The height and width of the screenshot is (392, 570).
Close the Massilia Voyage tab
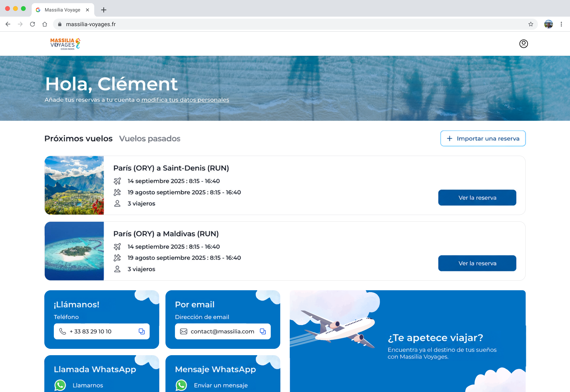(87, 10)
